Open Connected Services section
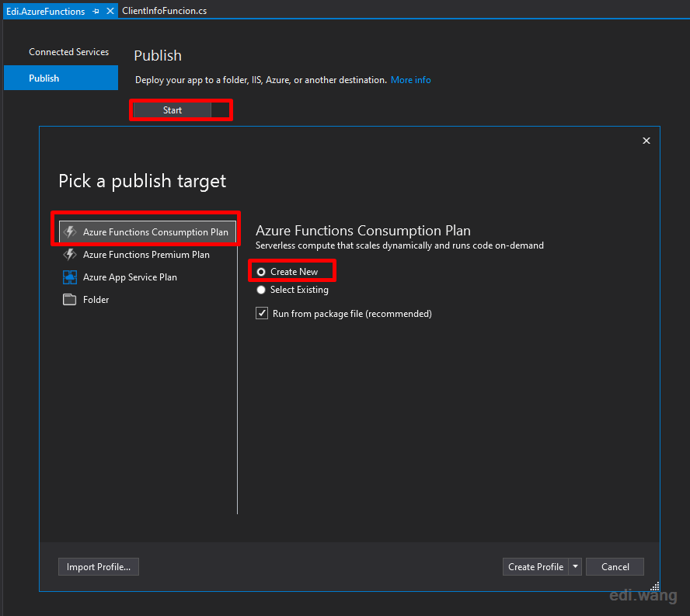The width and height of the screenshot is (690, 616). tap(68, 52)
